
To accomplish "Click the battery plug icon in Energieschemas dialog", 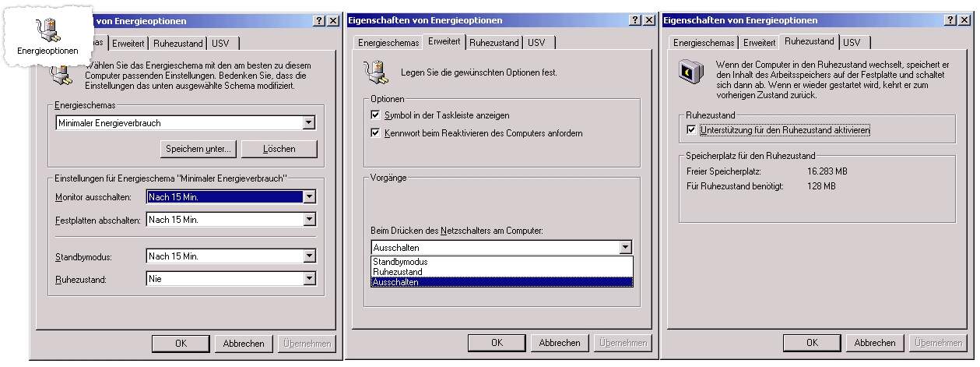I will (x=59, y=75).
